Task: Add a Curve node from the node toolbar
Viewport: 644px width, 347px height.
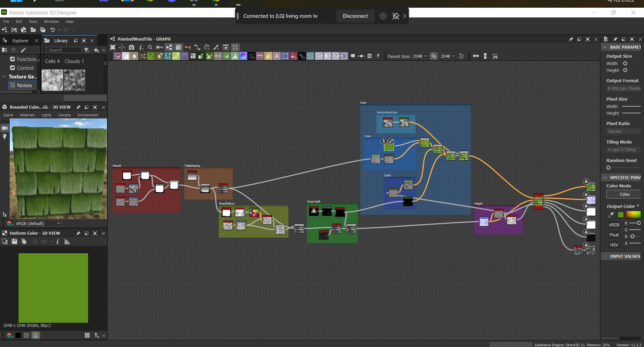Action: click(x=151, y=56)
